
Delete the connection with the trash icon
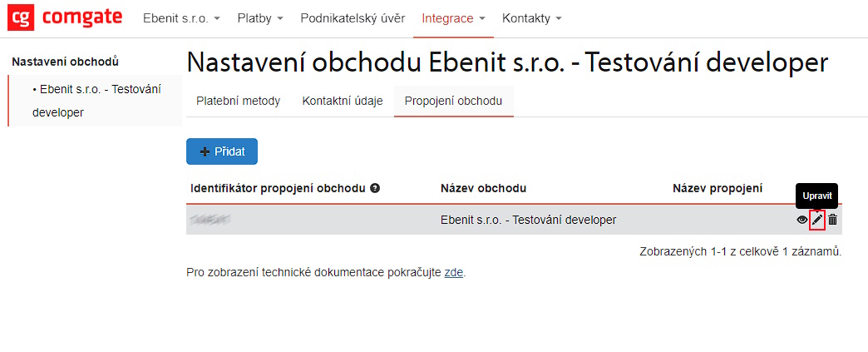point(832,220)
